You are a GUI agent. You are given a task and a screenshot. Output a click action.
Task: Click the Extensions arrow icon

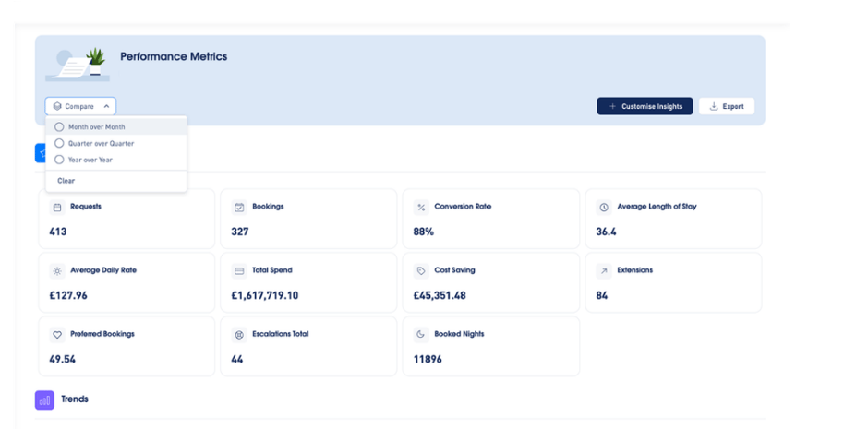click(x=604, y=271)
